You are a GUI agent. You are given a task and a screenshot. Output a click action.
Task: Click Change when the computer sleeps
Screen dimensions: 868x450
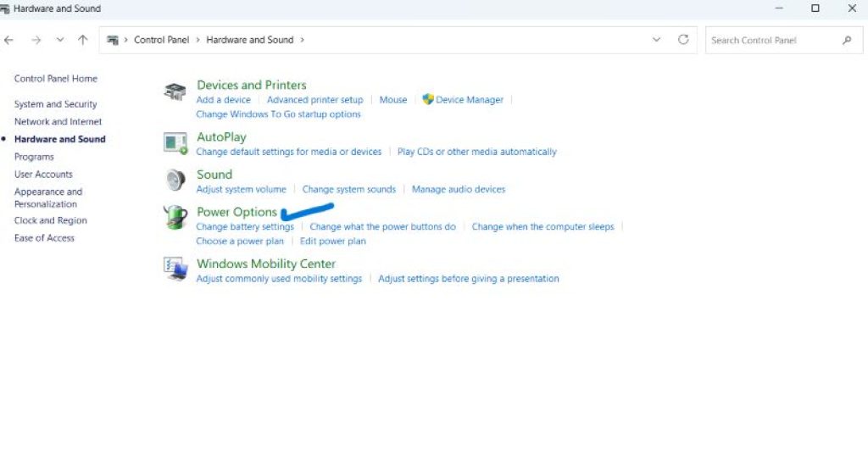542,226
